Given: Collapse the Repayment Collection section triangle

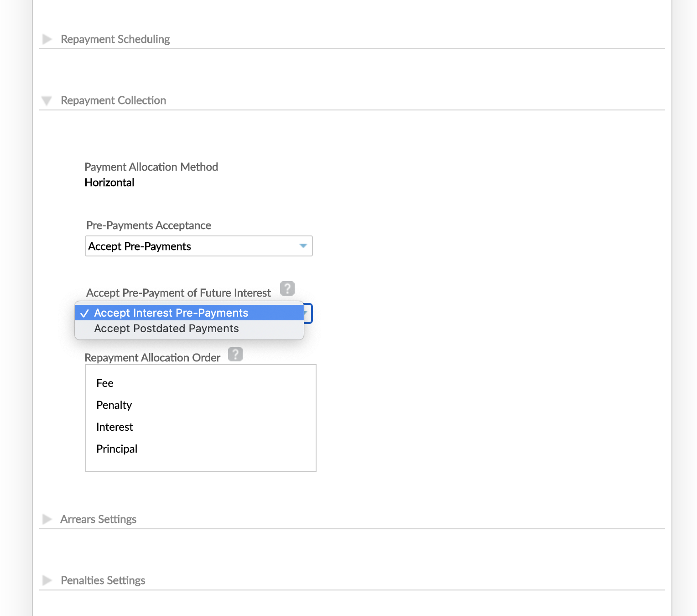Looking at the screenshot, I should [x=47, y=100].
